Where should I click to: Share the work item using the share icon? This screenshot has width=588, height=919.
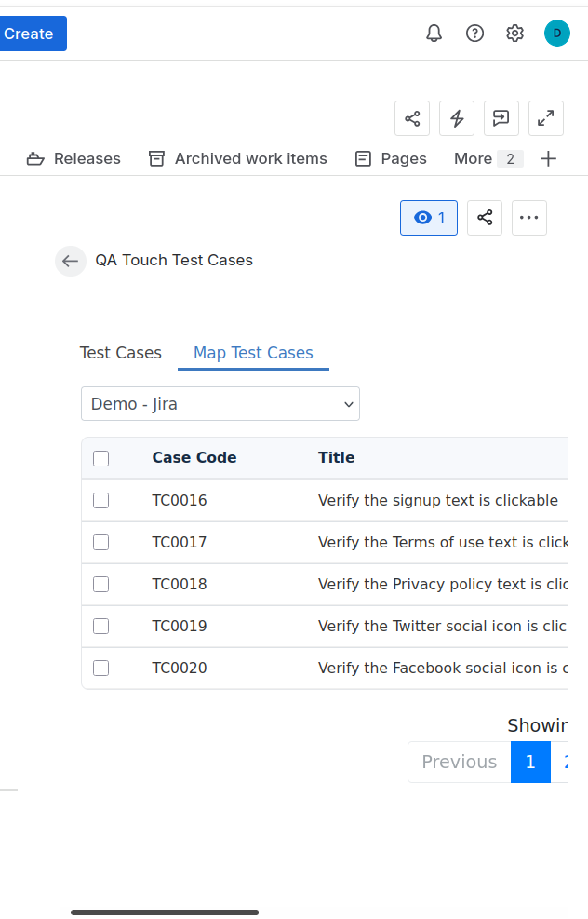click(412, 118)
